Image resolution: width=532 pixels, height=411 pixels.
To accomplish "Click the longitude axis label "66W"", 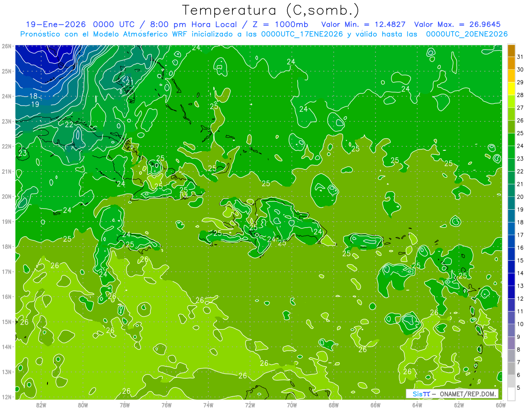I will (376, 405).
